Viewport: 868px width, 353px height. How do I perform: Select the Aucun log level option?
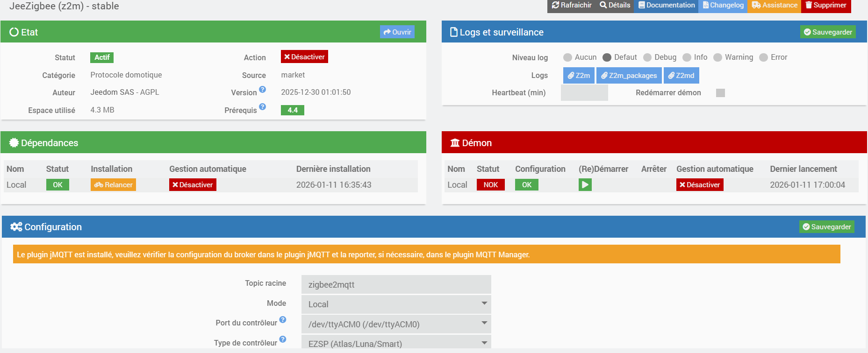tap(567, 57)
